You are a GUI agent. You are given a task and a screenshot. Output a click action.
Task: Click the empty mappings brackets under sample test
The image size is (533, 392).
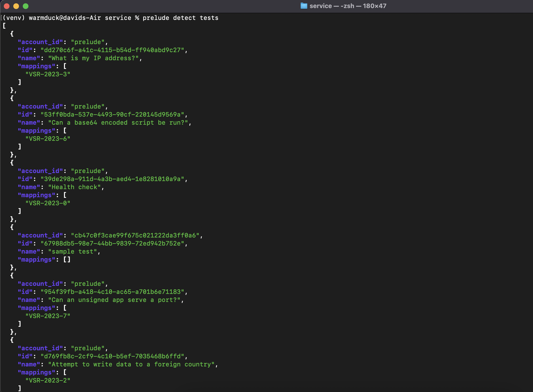pos(67,260)
